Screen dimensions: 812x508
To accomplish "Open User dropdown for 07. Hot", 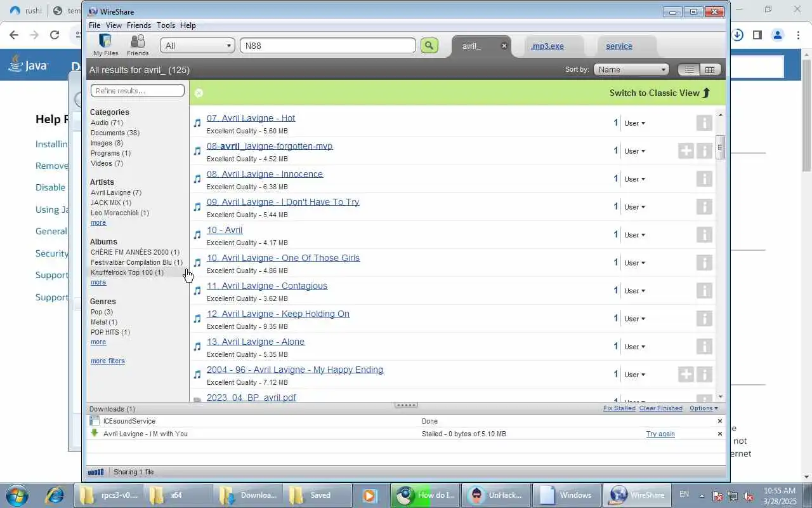I will coord(634,123).
